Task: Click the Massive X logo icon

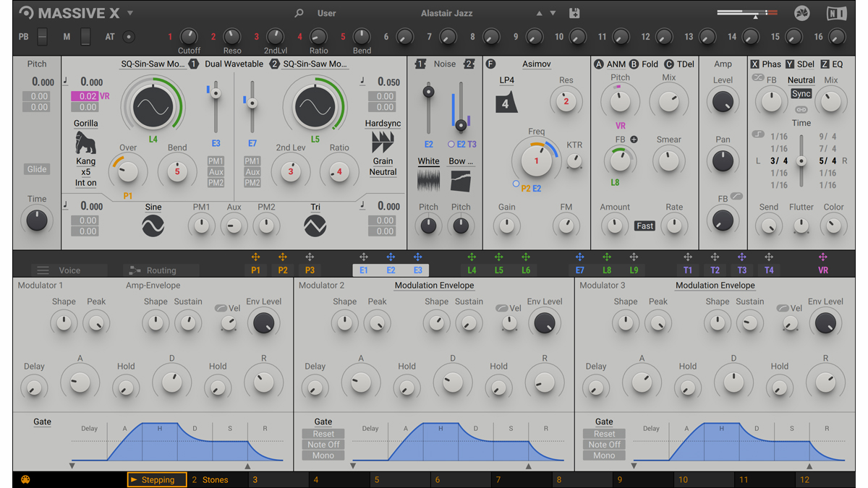Action: pos(26,13)
